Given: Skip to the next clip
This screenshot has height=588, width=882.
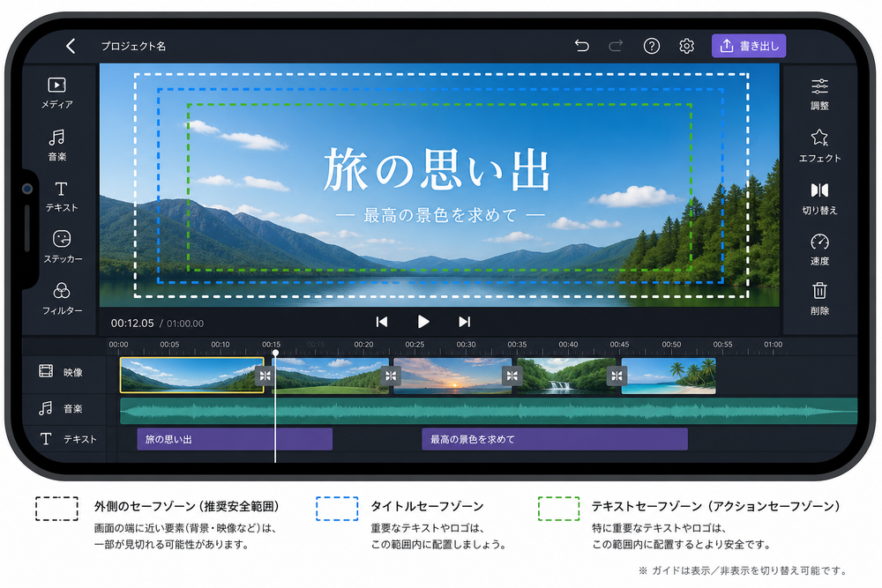Looking at the screenshot, I should [x=464, y=322].
